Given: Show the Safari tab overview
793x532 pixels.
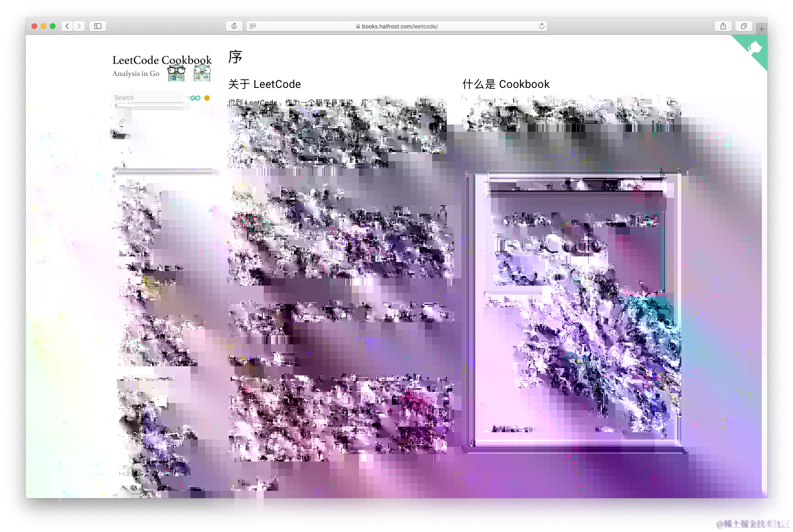Looking at the screenshot, I should [744, 26].
